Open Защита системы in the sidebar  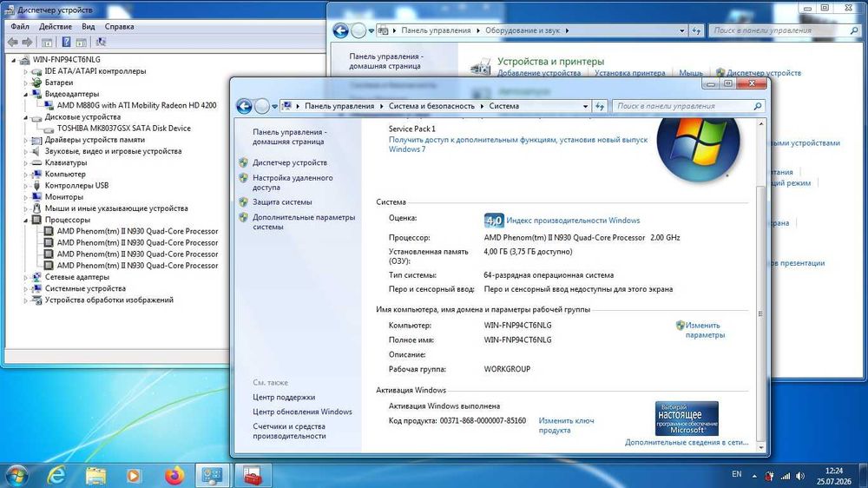pos(282,202)
